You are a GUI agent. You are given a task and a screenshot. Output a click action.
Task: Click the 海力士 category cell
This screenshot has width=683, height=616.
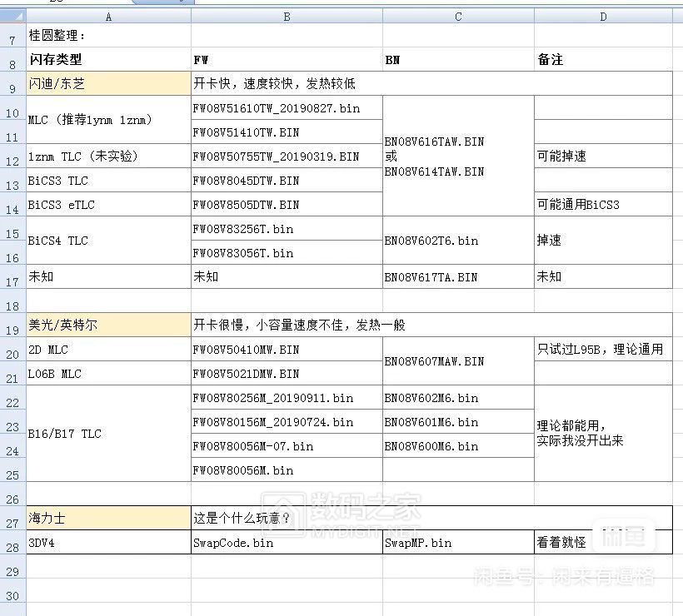click(108, 518)
